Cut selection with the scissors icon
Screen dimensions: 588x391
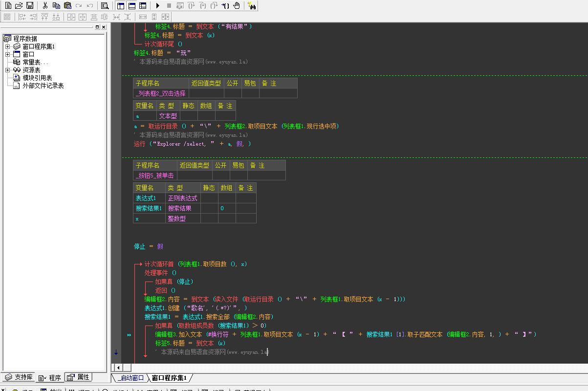coord(45,6)
